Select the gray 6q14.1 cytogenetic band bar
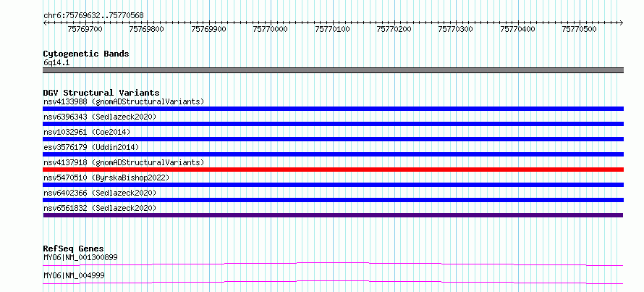 [x=333, y=70]
